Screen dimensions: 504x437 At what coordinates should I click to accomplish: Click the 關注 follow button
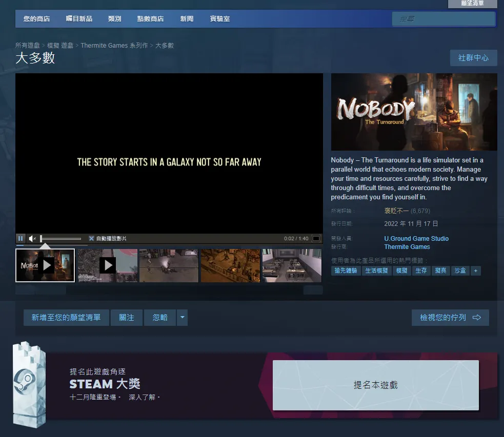(x=127, y=318)
